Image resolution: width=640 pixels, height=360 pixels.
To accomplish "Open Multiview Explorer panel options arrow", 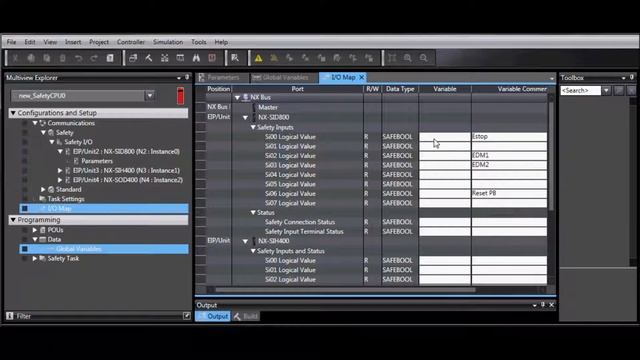I will coord(179,78).
